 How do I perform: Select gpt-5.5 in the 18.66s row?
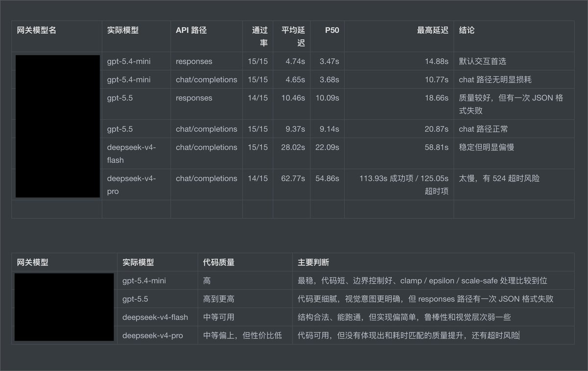120,98
